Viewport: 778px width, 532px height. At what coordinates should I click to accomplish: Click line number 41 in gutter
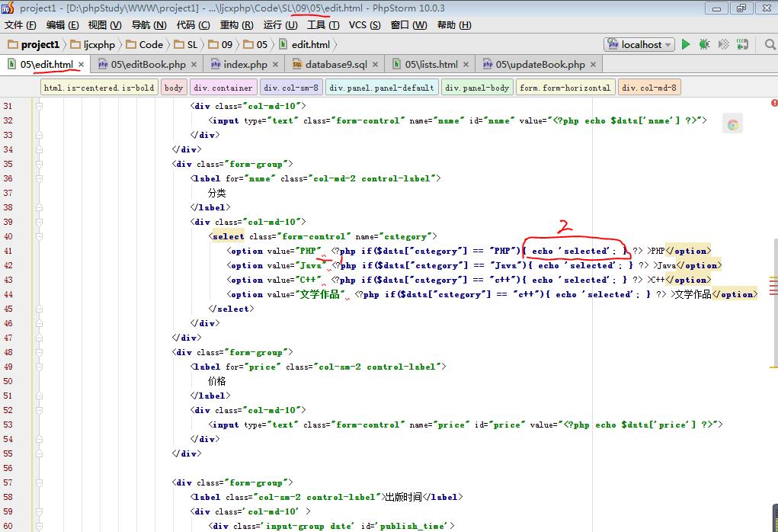(8, 251)
